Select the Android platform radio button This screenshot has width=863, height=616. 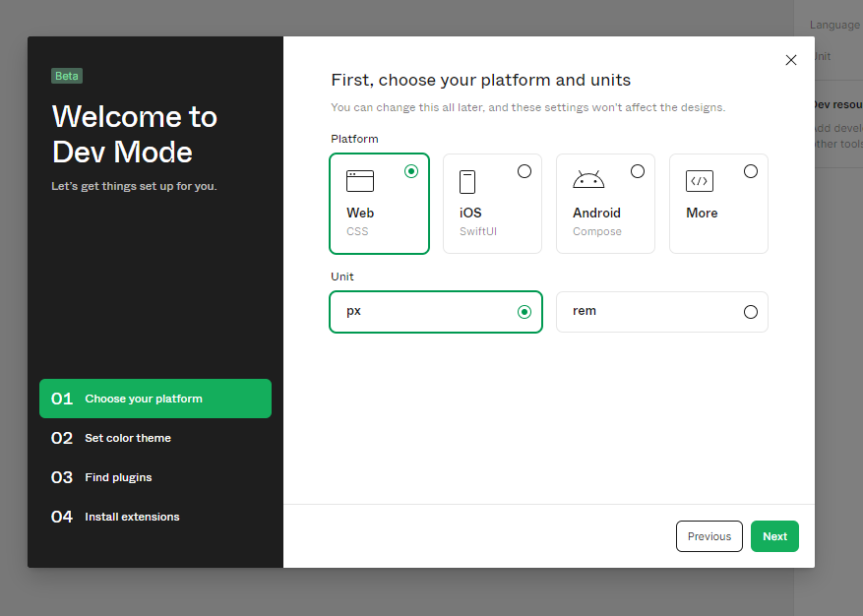click(x=638, y=171)
